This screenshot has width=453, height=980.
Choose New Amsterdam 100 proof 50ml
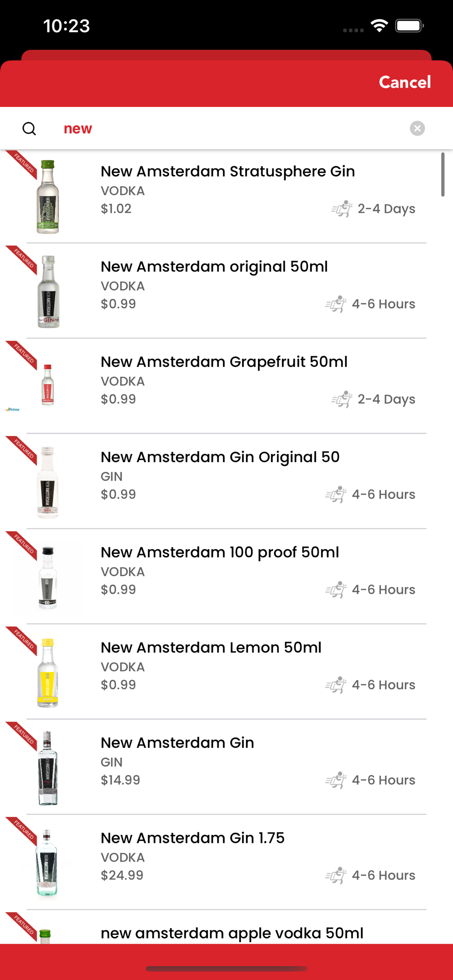tap(220, 552)
